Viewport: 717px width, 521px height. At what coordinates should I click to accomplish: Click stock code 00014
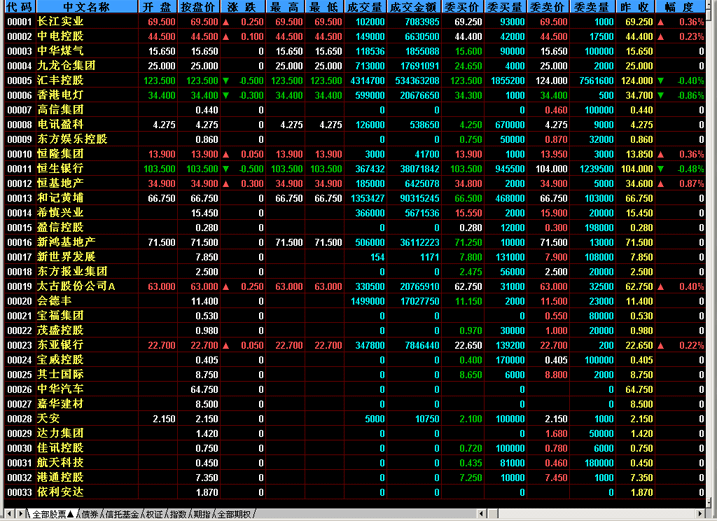(x=20, y=213)
